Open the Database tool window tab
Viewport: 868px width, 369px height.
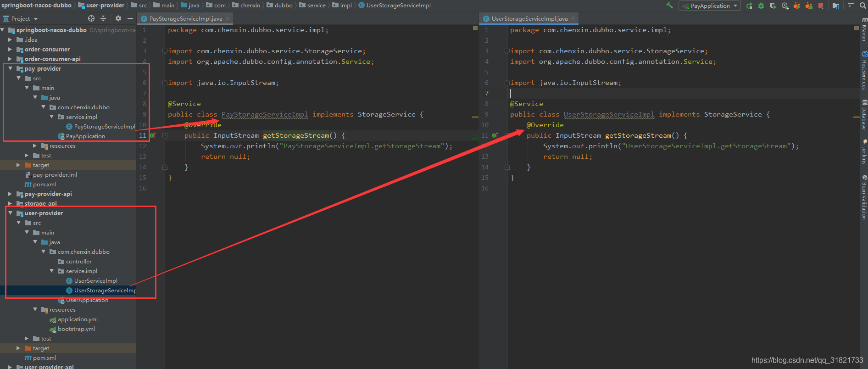(x=864, y=114)
